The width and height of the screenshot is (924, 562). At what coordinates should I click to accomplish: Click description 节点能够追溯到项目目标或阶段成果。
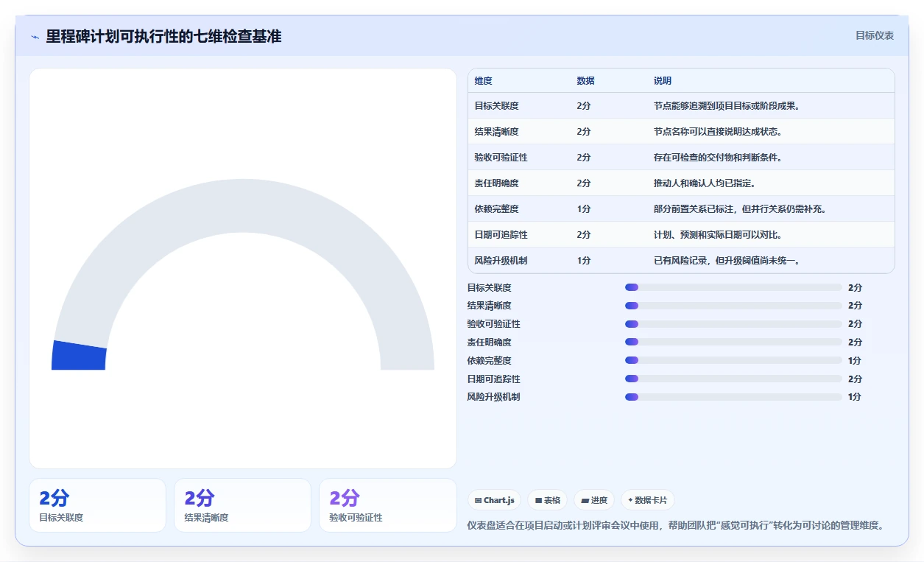727,106
